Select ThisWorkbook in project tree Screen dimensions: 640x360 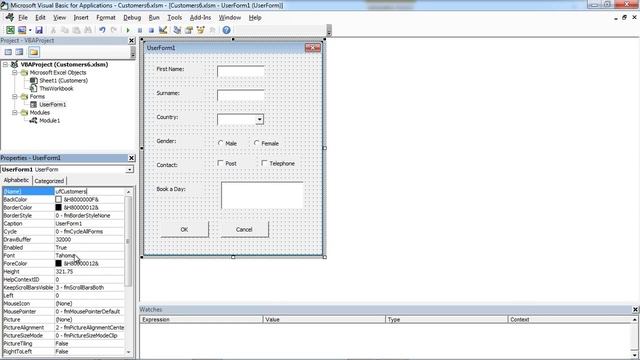tap(56, 89)
